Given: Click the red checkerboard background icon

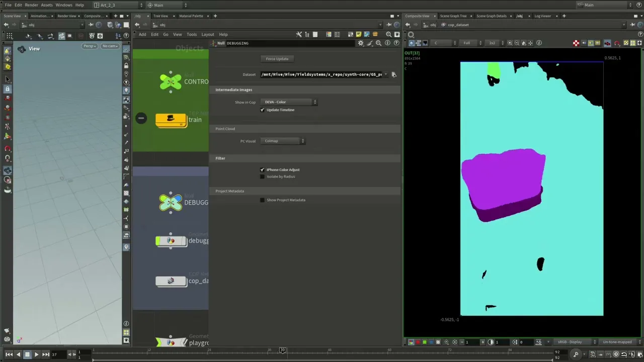Looking at the screenshot, I should click(576, 43).
